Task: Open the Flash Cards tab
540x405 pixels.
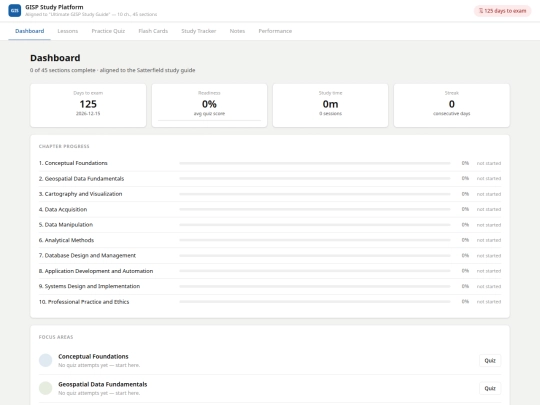Action: [153, 31]
